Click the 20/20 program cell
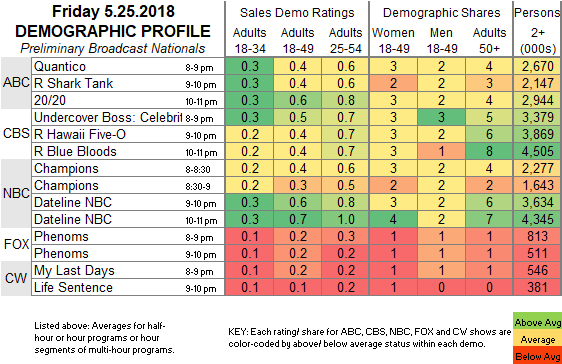Image resolution: width=562 pixels, height=364 pixels. point(128,100)
